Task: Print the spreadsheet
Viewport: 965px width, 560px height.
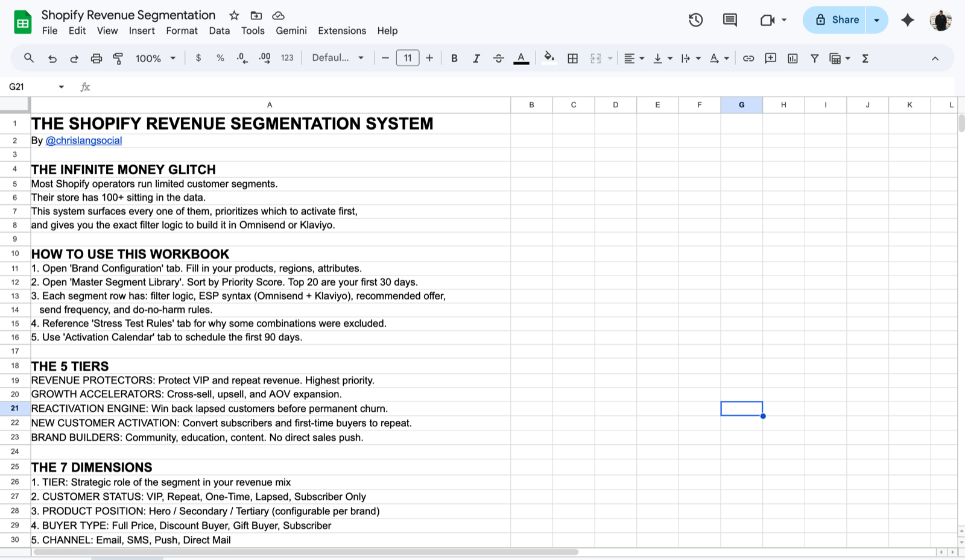Action: pyautogui.click(x=96, y=58)
